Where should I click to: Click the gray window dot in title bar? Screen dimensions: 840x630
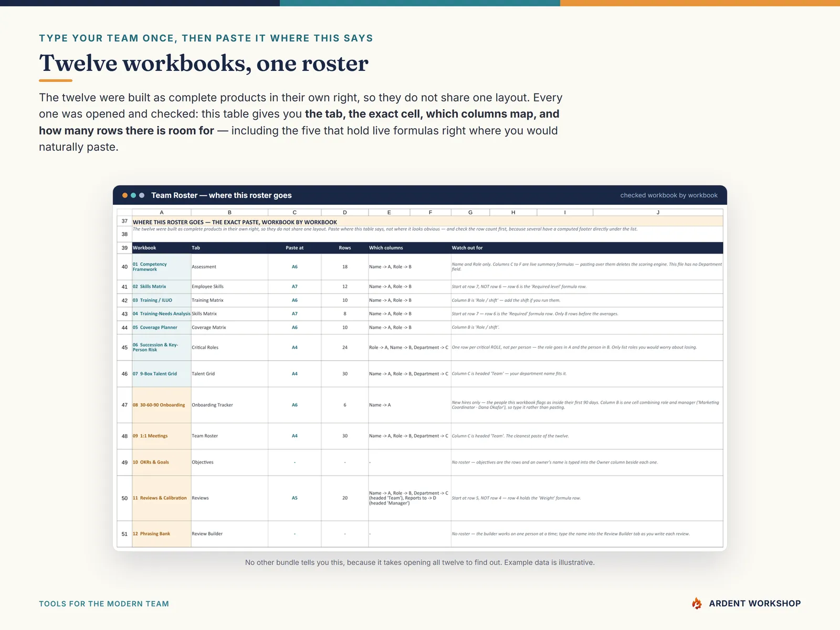(x=142, y=195)
